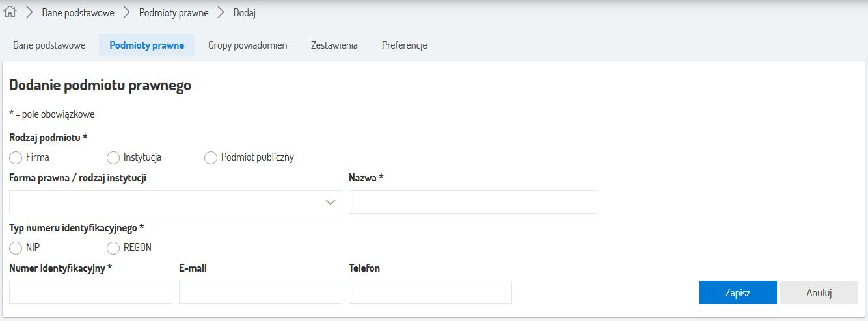Choose Instytucja as entity type

113,158
